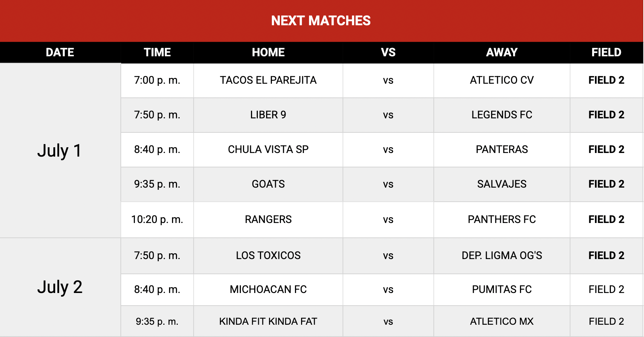Open ATLETICO CV team name

(x=502, y=80)
